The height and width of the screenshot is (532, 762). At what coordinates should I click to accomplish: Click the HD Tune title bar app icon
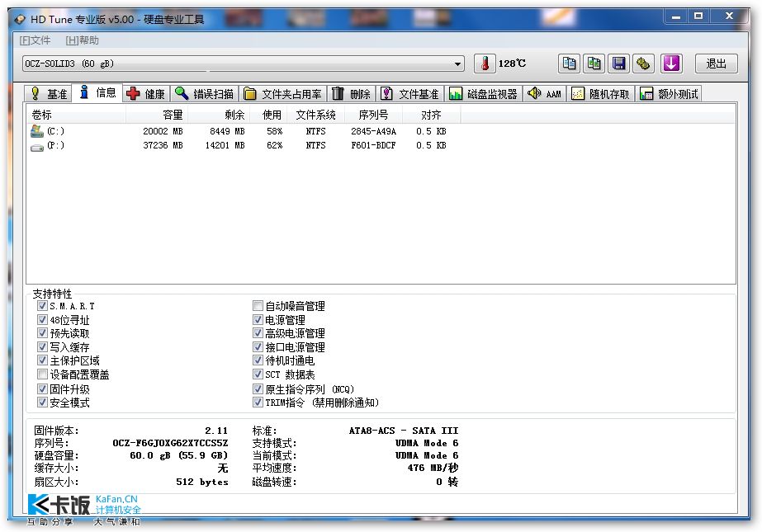pyautogui.click(x=20, y=20)
